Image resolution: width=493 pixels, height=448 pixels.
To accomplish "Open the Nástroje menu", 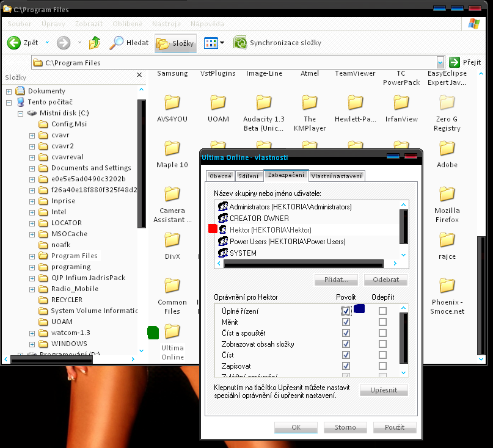I will point(166,24).
